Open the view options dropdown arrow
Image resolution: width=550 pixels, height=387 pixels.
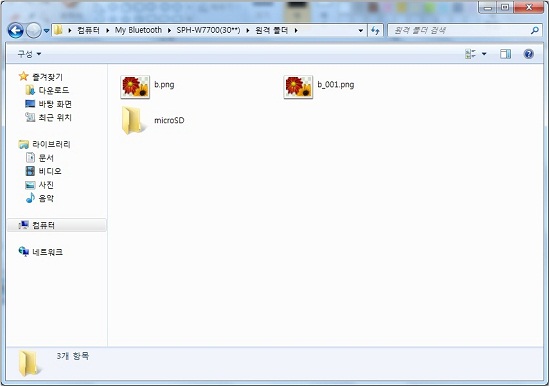(x=484, y=54)
